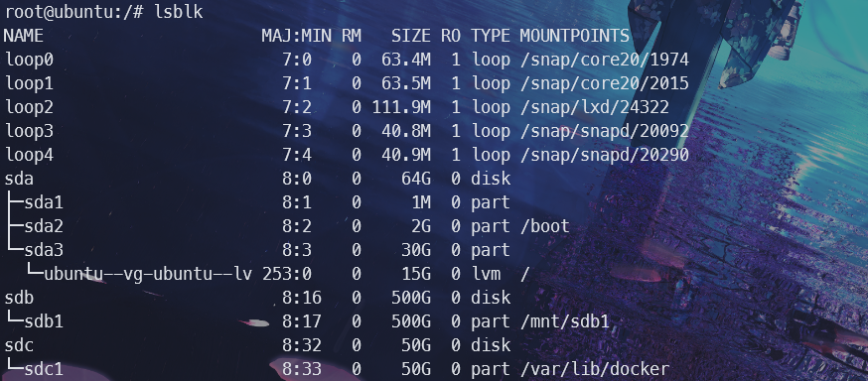Click 'ubuntu--vg-ubuntu--lv' volume name
The image size is (868, 381).
[x=148, y=274]
